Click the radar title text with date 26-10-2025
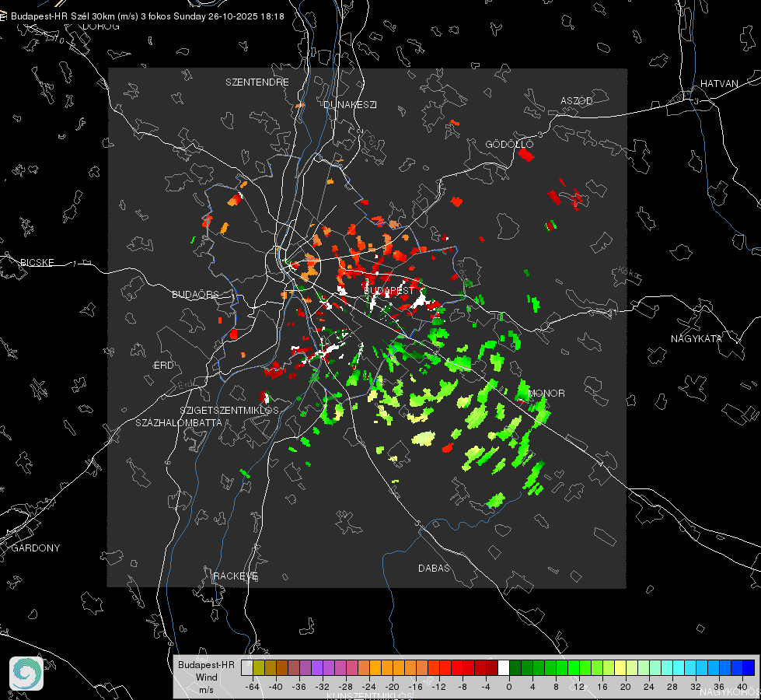 pyautogui.click(x=148, y=16)
